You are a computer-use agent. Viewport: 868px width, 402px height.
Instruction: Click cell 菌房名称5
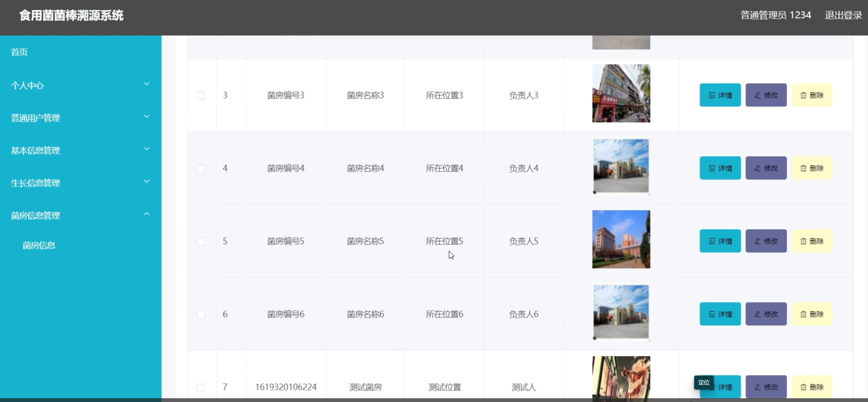[365, 241]
